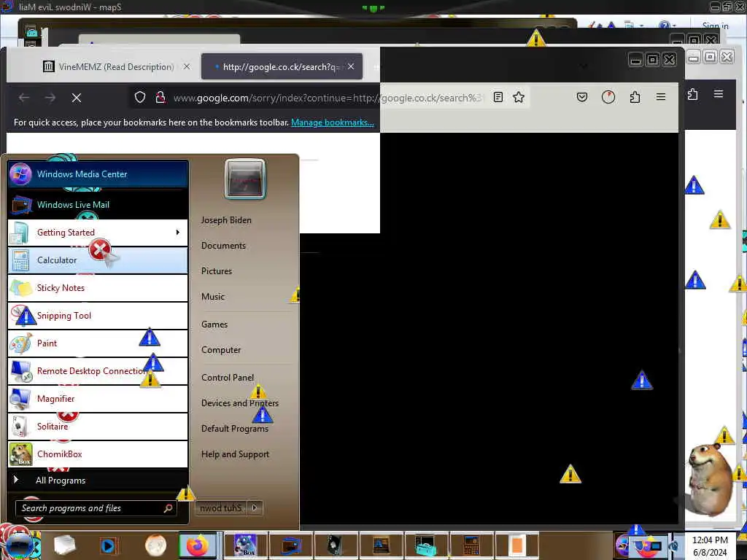
Task: Click the media player taskbar icon
Action: click(108, 545)
